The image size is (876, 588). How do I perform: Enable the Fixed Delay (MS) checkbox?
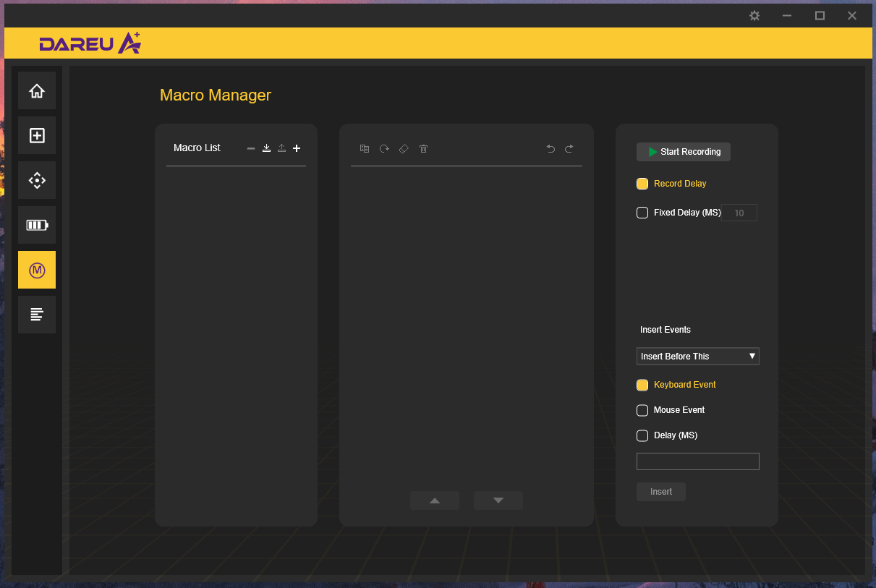click(642, 213)
